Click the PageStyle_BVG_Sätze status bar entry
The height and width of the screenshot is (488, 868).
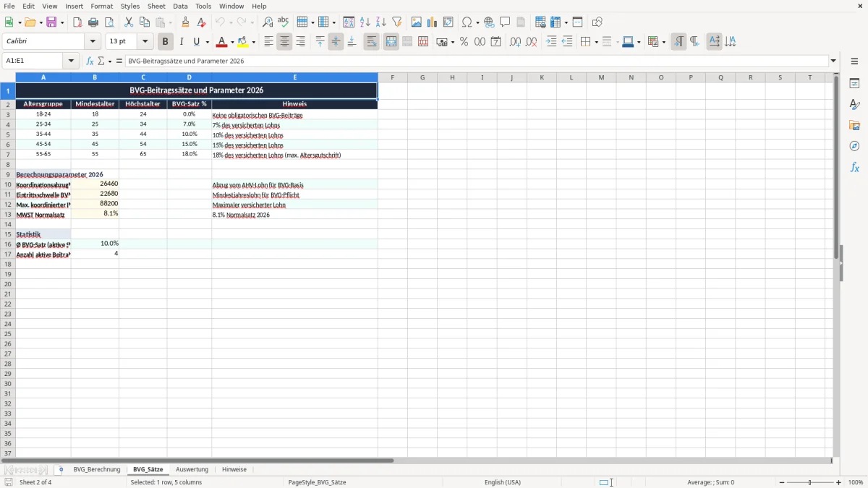click(317, 482)
